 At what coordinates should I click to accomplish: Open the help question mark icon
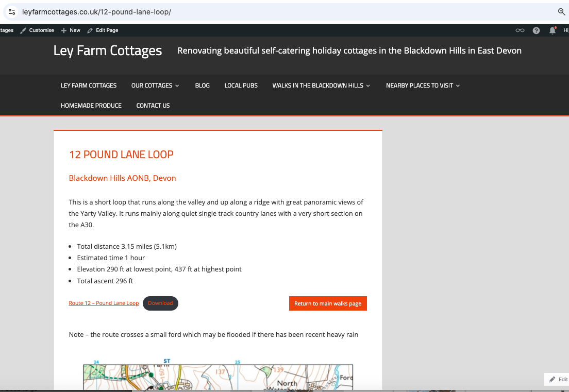pyautogui.click(x=536, y=30)
